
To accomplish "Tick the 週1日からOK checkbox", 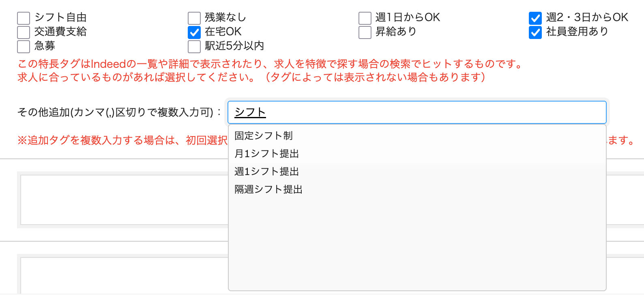I will tap(365, 18).
